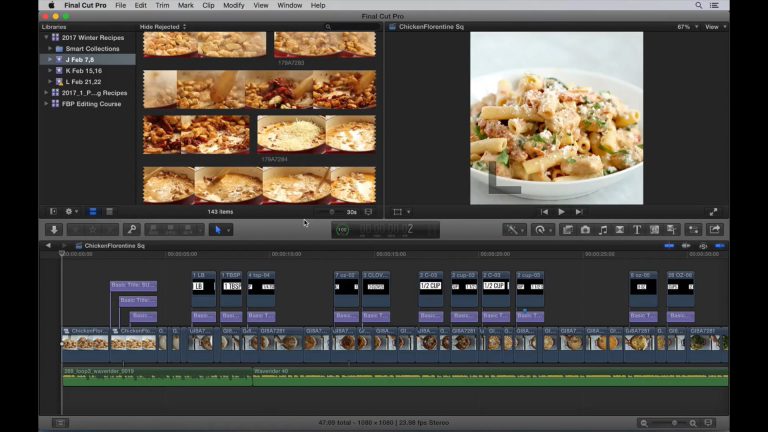Open the Apple menu
768x432 pixels.
click(51, 5)
